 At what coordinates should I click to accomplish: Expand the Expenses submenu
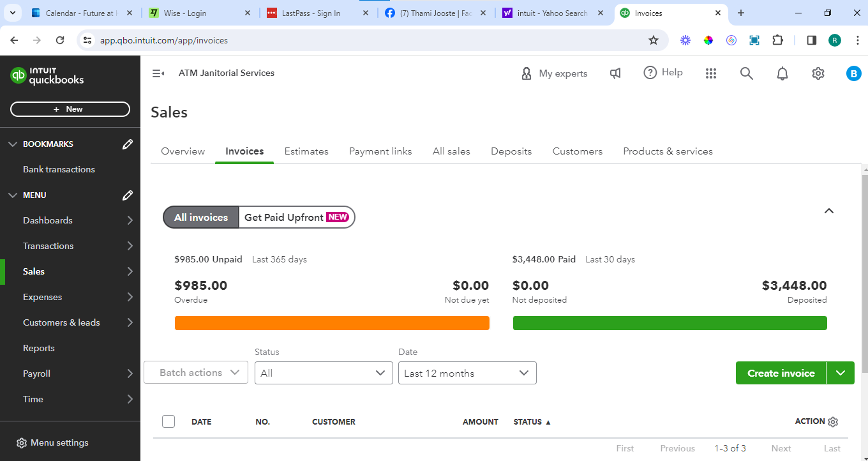pos(130,297)
